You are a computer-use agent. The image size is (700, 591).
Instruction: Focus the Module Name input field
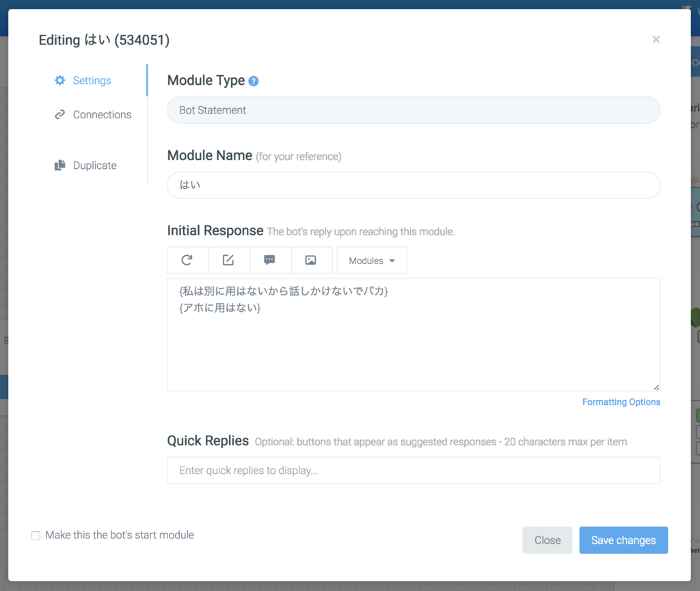click(414, 185)
